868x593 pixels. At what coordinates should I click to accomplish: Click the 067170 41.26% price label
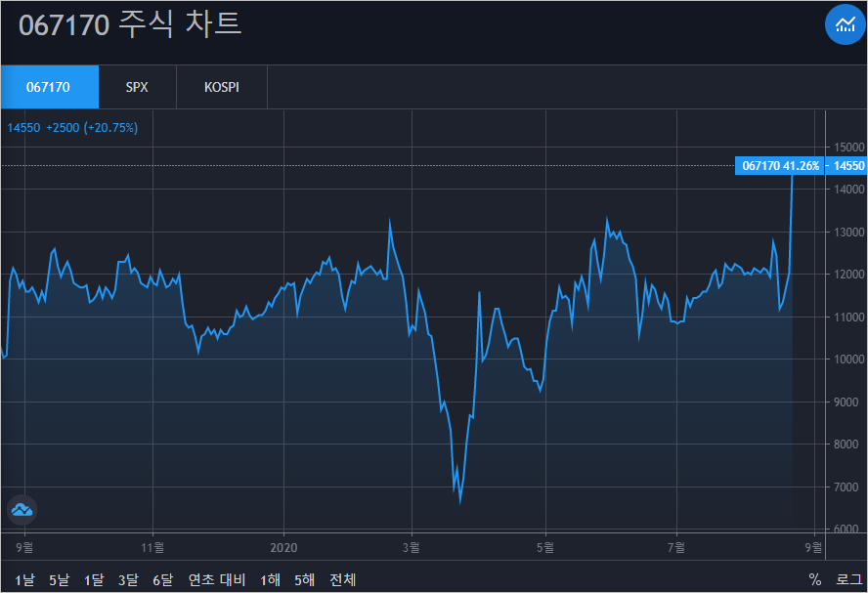click(x=779, y=165)
